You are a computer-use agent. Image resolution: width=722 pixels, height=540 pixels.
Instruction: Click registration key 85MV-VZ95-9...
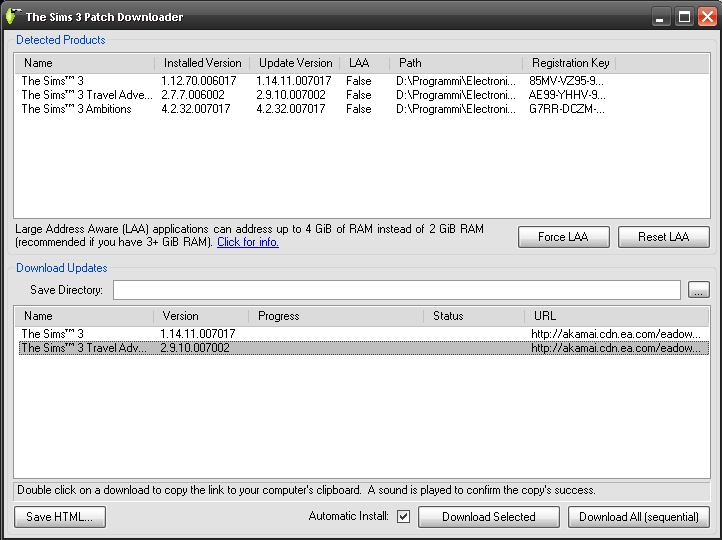pyautogui.click(x=566, y=81)
